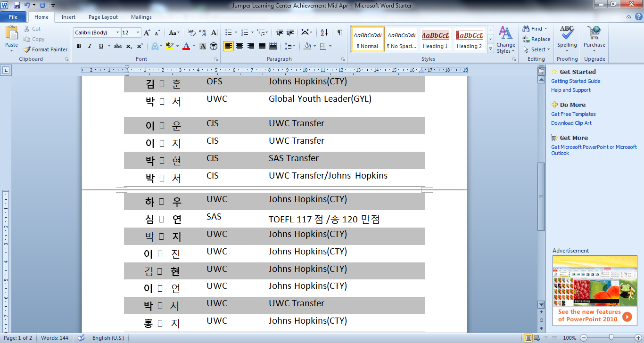Toggle Bold formatting

(x=79, y=46)
